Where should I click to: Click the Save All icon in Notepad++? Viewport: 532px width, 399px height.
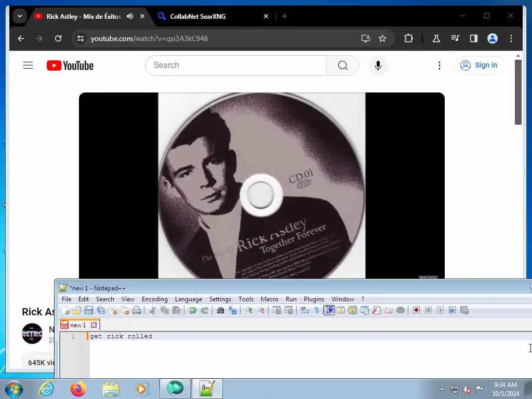(x=101, y=310)
